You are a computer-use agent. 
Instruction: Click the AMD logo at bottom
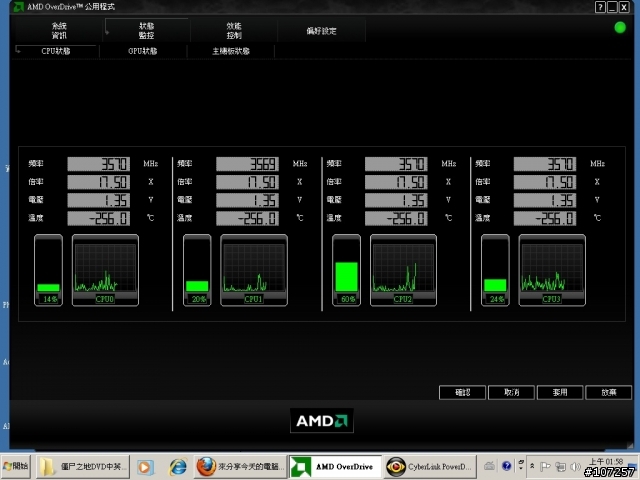(x=322, y=421)
